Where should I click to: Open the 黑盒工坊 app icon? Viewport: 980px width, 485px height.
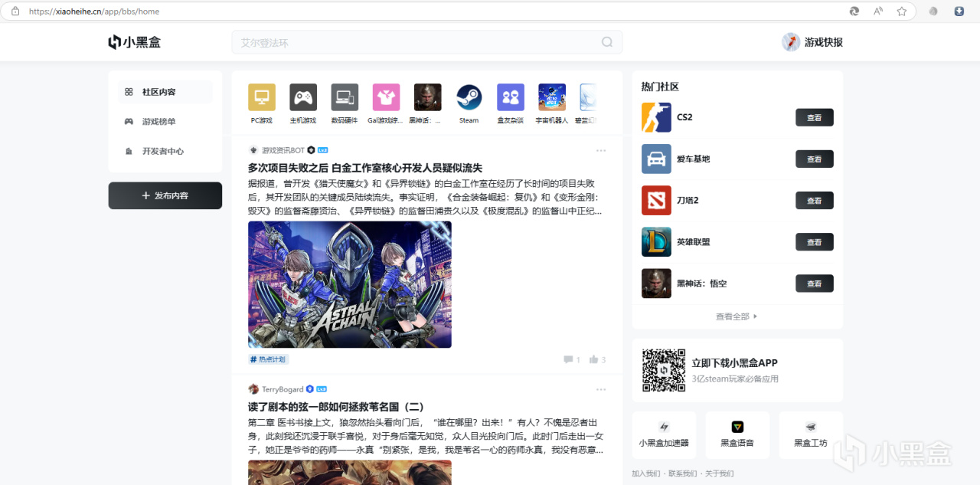click(x=811, y=427)
